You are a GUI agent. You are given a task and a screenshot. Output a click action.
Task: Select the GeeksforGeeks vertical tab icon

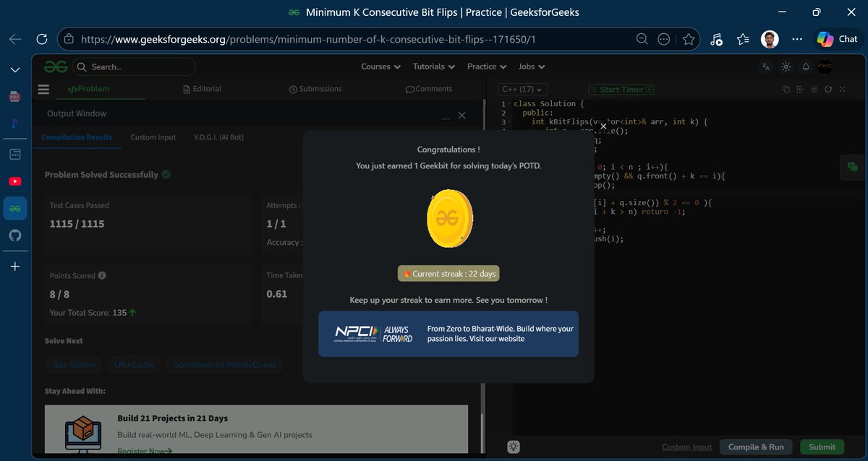point(15,209)
